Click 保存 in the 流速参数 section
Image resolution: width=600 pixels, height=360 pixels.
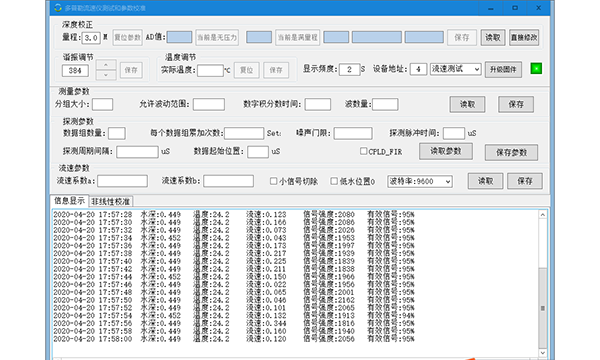[x=525, y=181]
